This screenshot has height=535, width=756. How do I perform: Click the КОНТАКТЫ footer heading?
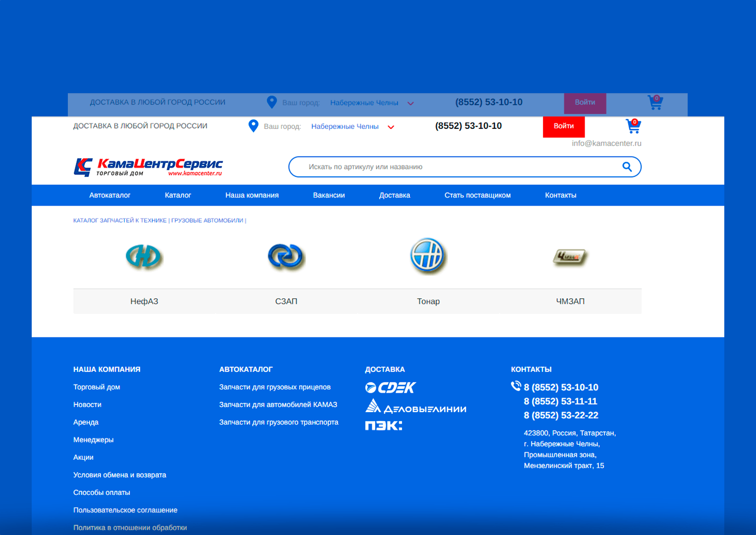531,370
